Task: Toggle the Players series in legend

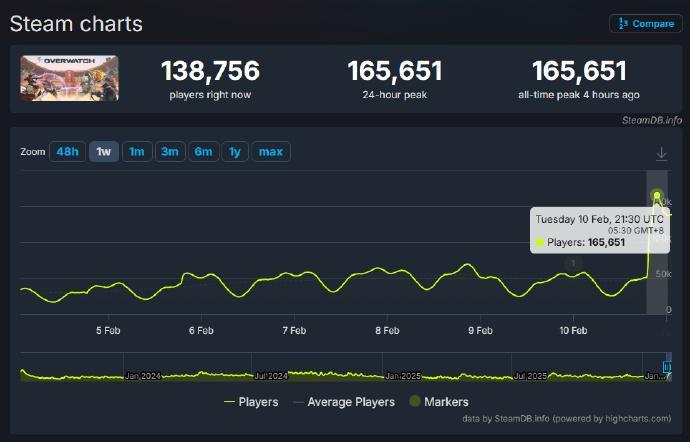Action: [x=251, y=401]
